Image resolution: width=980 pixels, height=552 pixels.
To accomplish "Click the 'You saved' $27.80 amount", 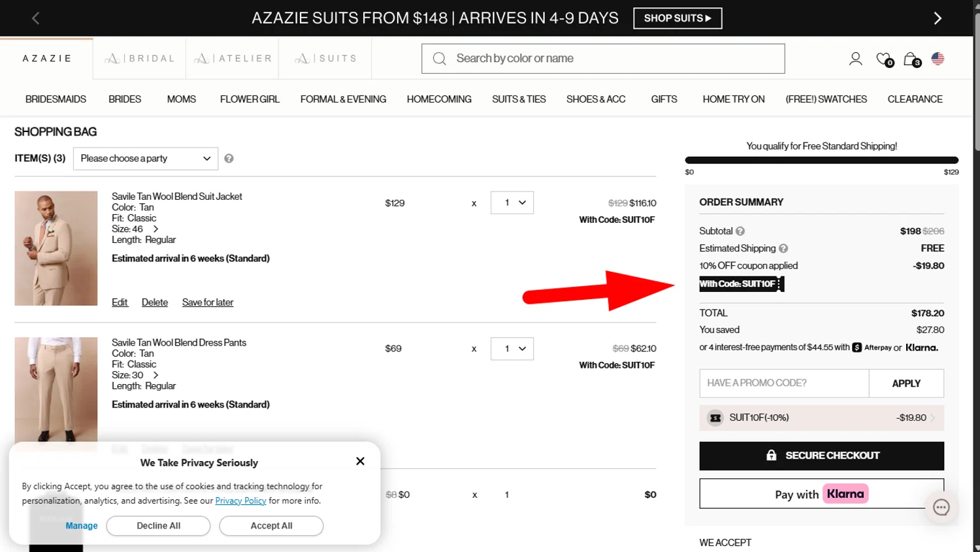I will pos(930,330).
